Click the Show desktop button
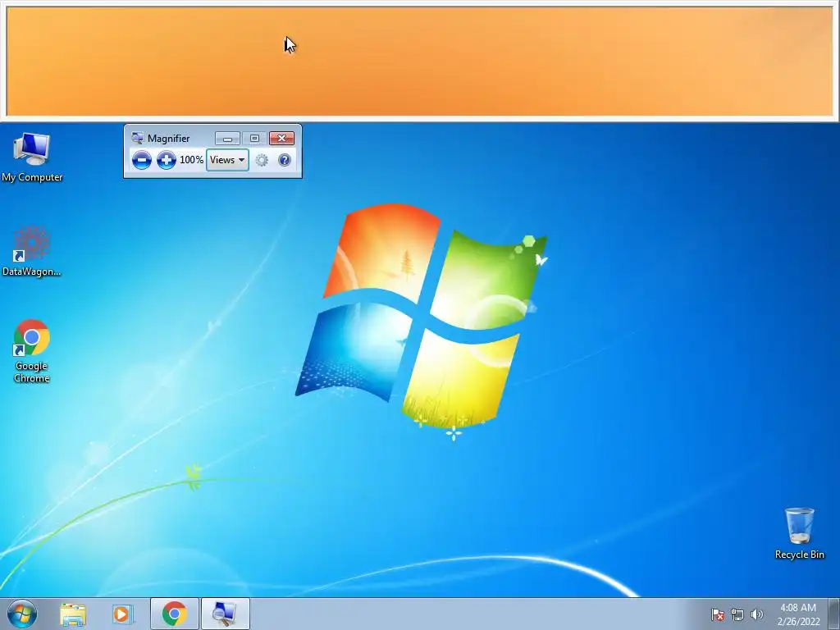Viewport: 840px width, 630px height. point(834,614)
